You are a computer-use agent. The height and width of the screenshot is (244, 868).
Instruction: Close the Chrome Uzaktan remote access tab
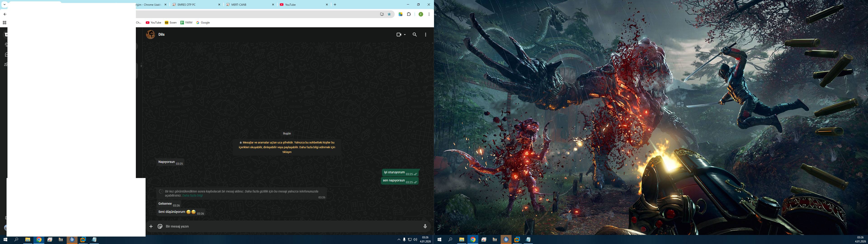165,5
